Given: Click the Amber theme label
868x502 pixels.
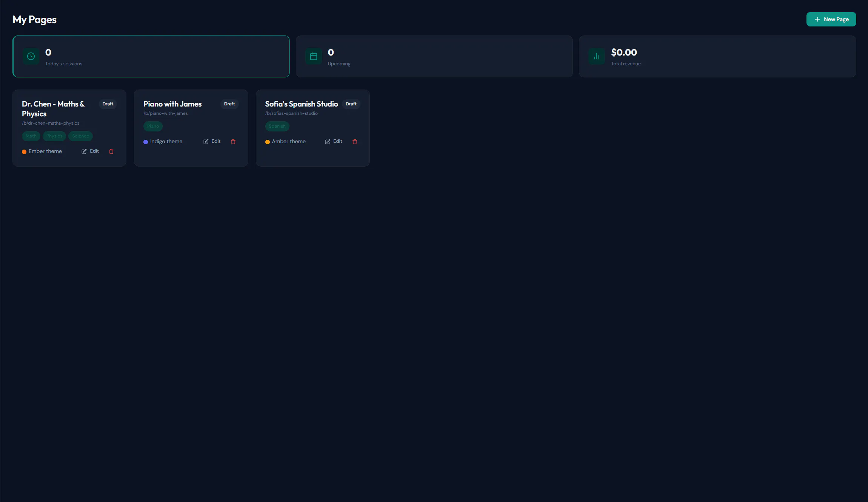Looking at the screenshot, I should click(289, 141).
